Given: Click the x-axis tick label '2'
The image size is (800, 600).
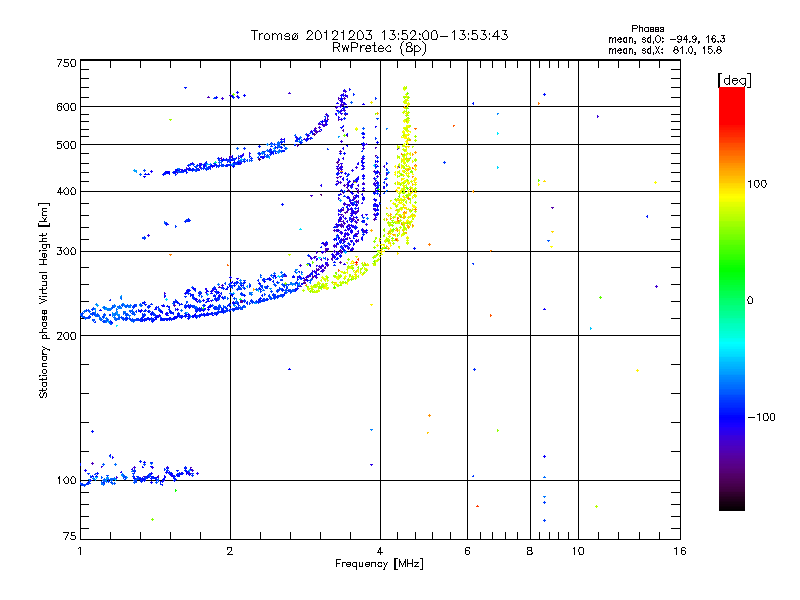Looking at the screenshot, I should tap(230, 551).
